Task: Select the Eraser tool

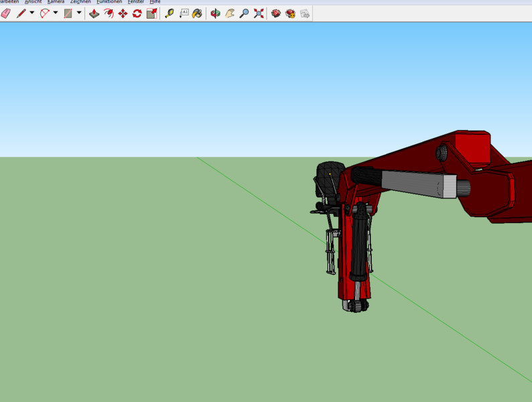Action: [x=6, y=13]
